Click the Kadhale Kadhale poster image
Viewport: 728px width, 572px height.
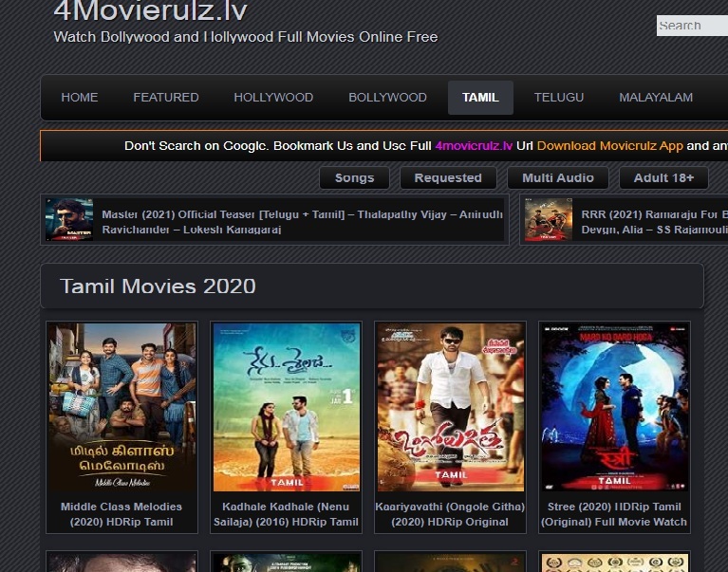click(287, 407)
